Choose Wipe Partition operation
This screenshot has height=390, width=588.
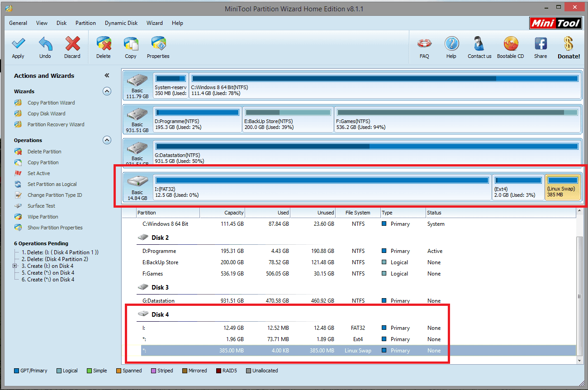[x=43, y=217]
